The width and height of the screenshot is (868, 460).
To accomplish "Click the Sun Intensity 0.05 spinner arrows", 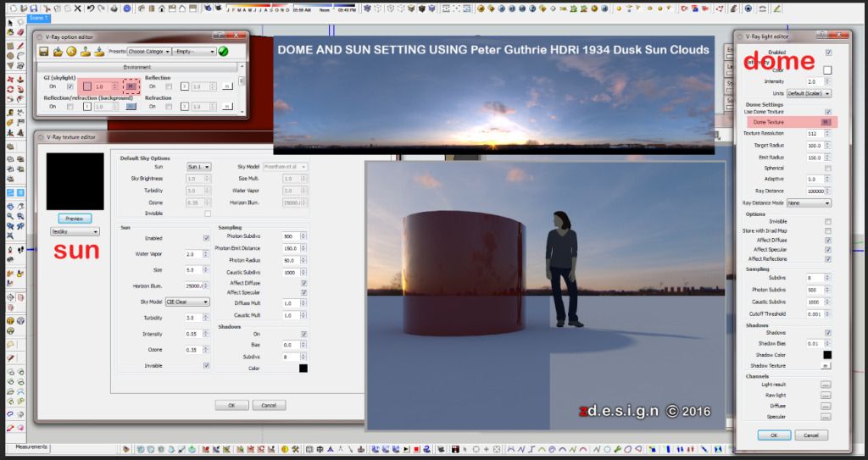I will point(206,334).
